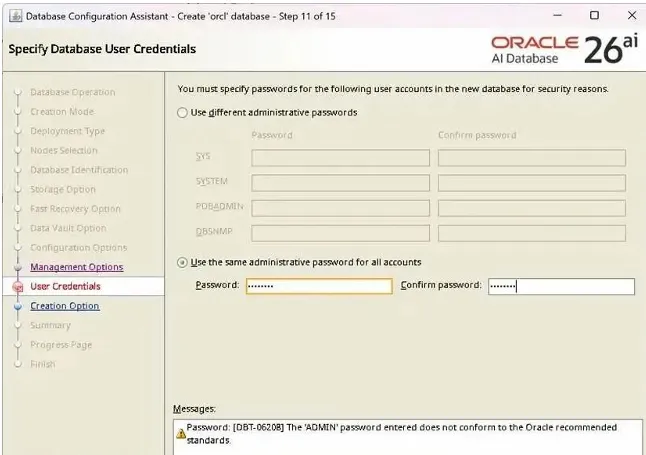Screen dimensions: 646x455
Task: Click the 'Data Vault Option' step label
Action: click(68, 228)
